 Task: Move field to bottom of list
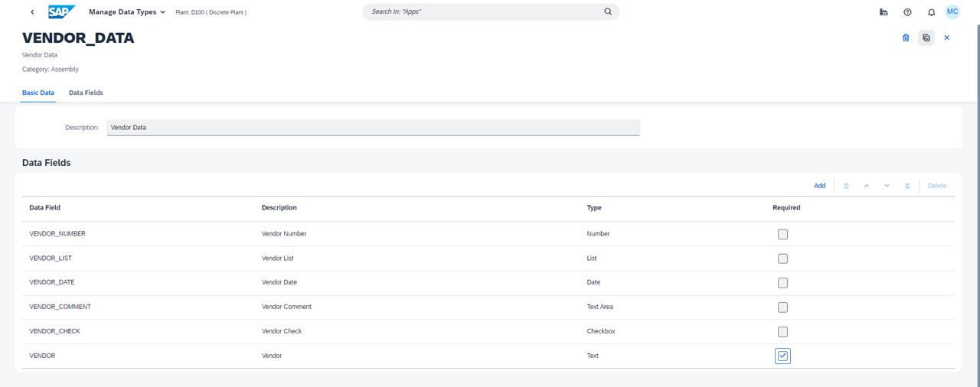pyautogui.click(x=907, y=186)
